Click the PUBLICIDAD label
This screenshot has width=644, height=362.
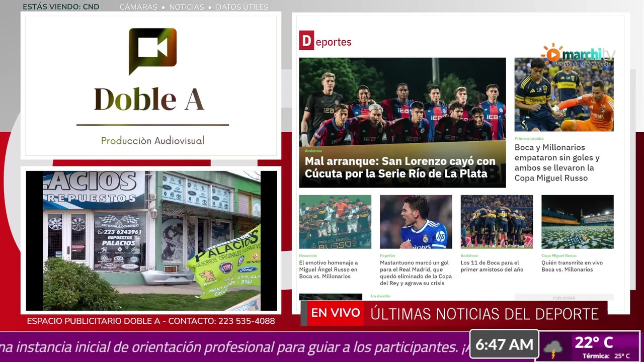[564, 298]
